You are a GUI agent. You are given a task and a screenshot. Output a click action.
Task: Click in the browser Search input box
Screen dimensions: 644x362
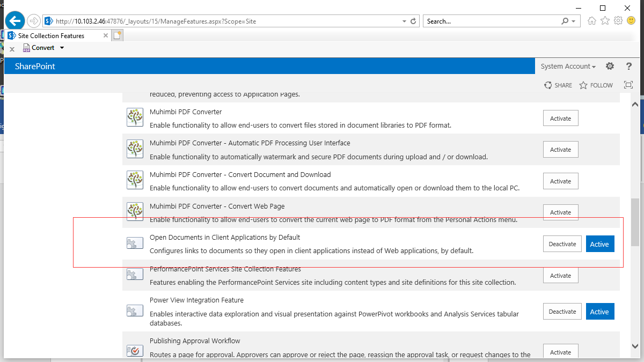[x=491, y=21]
